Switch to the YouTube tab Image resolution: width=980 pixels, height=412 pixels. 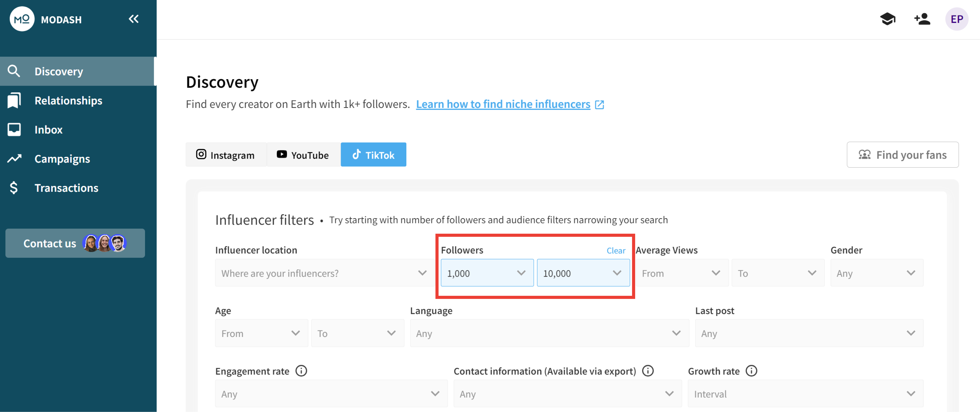pyautogui.click(x=303, y=154)
